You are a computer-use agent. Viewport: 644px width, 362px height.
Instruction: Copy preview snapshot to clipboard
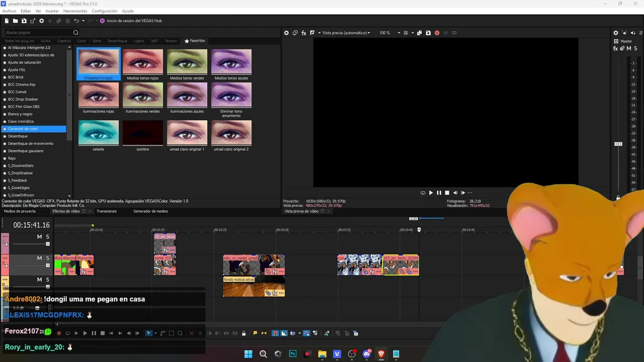tap(420, 33)
